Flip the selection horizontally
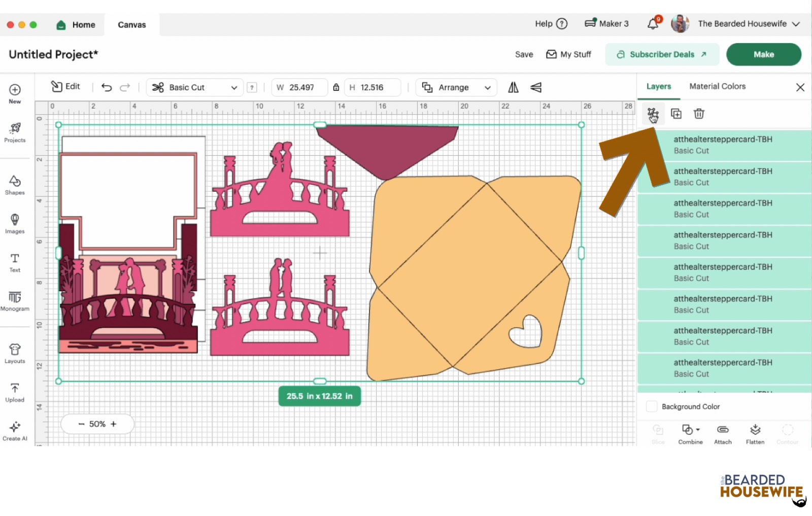 [x=513, y=87]
